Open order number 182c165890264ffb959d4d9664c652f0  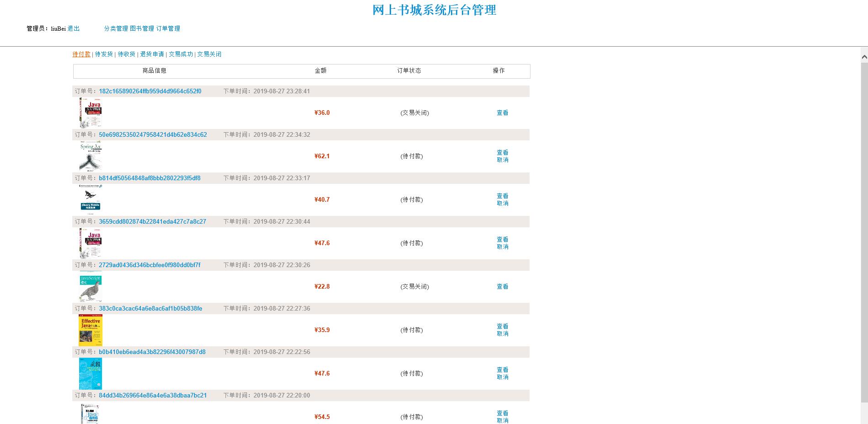click(150, 91)
